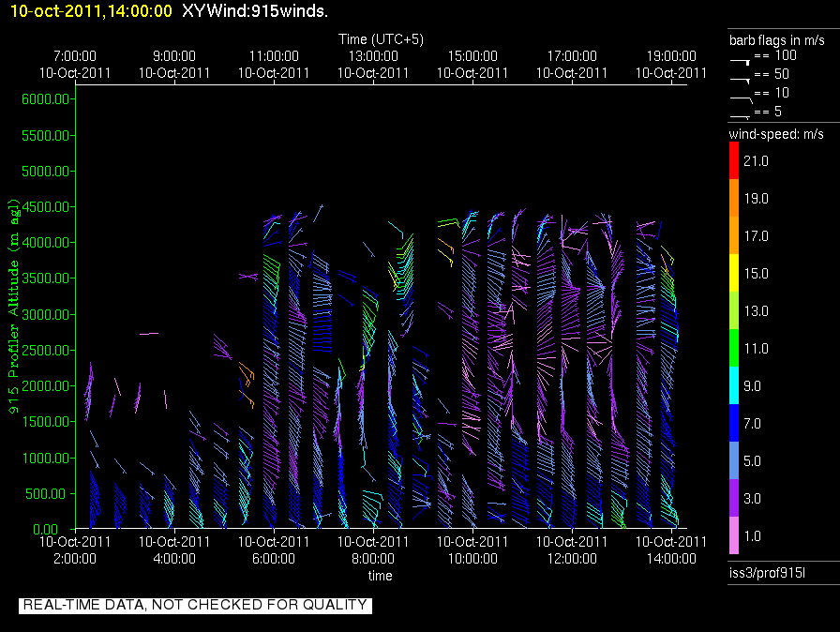Click the 12:00:00 bottom axis label
The width and height of the screenshot is (840, 632).
(x=572, y=559)
